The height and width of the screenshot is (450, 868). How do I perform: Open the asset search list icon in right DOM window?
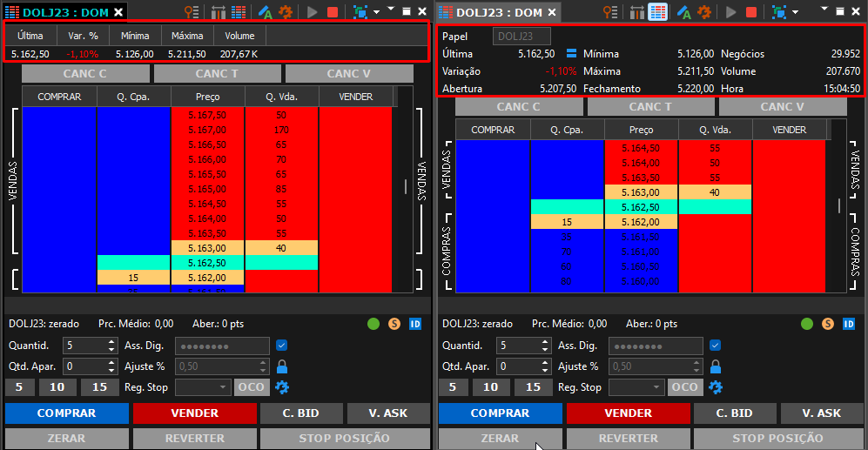click(610, 11)
